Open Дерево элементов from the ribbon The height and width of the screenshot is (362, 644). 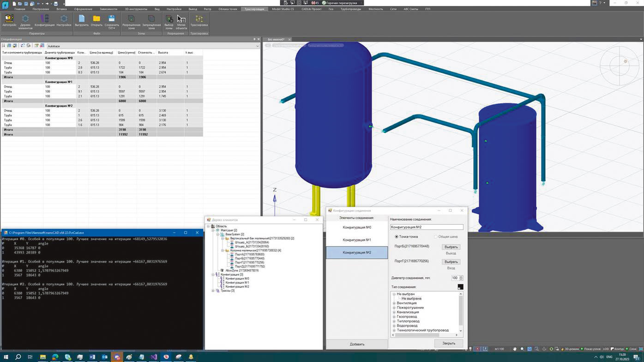[25, 21]
